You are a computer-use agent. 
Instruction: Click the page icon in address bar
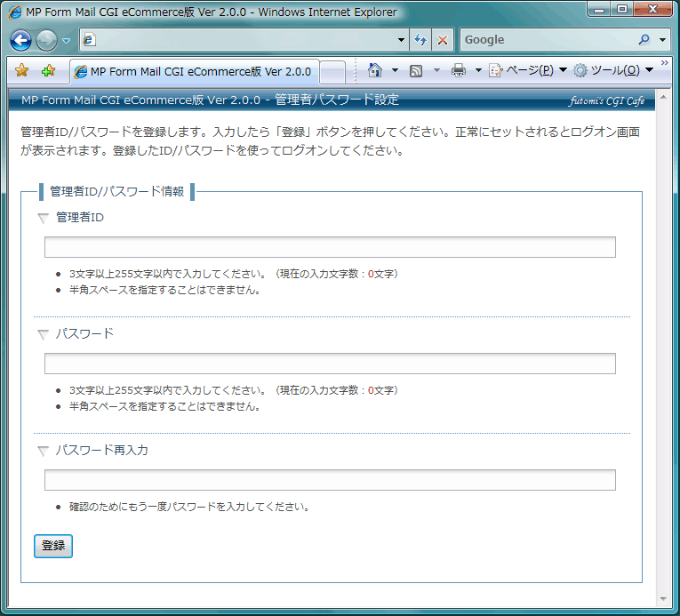[x=89, y=40]
